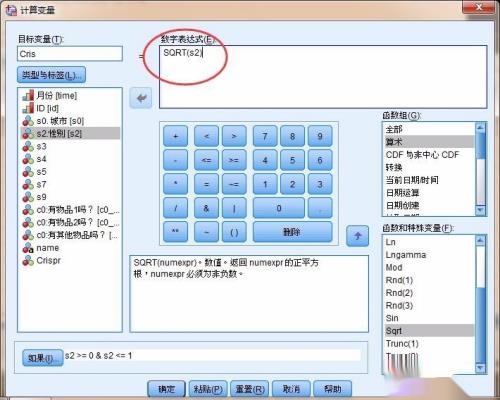Select the s2:性别 [s2] variable
The image size is (500, 400).
(x=70, y=134)
